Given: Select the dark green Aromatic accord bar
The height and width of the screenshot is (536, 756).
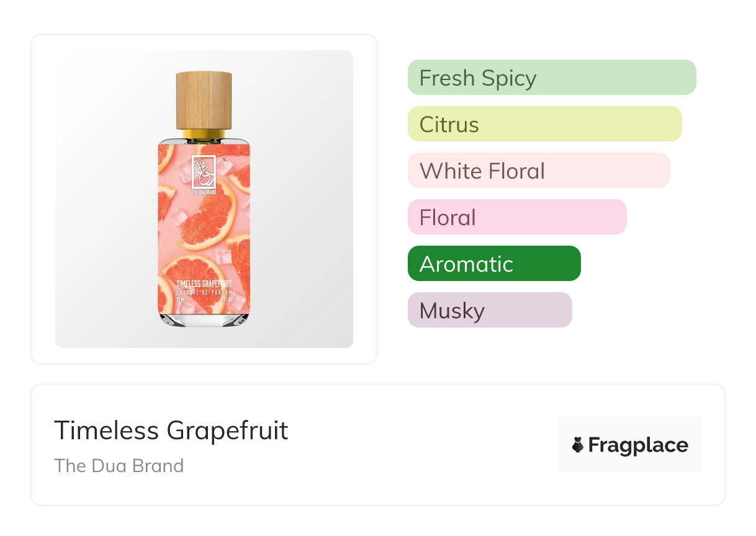Looking at the screenshot, I should click(x=493, y=264).
